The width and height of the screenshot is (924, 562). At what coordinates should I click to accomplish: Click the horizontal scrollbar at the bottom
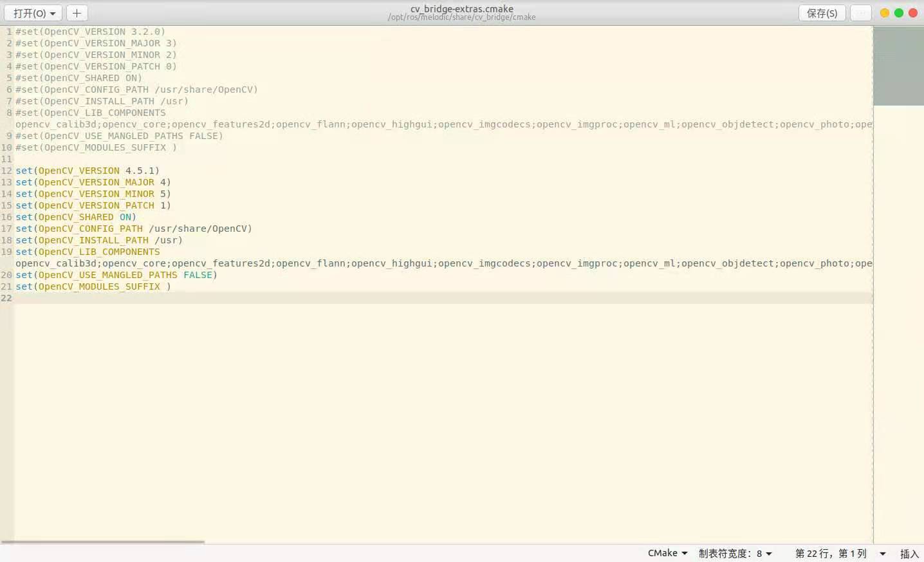pyautogui.click(x=103, y=541)
